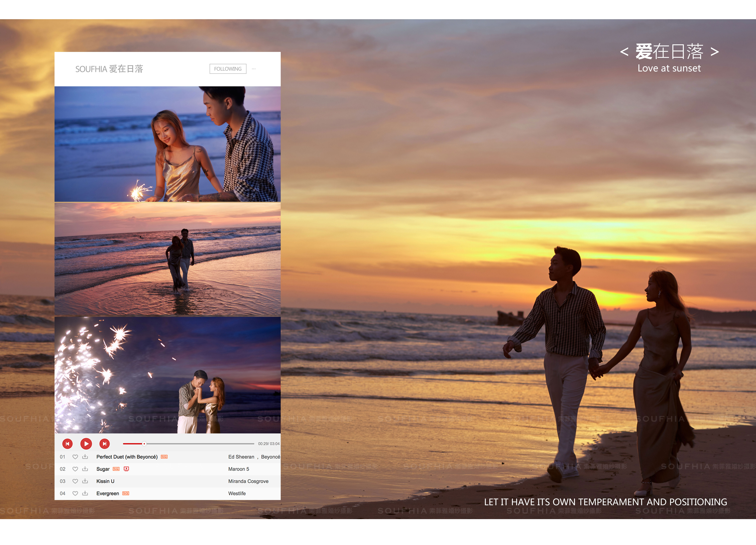Select the song title Sugar
The height and width of the screenshot is (545, 756).
[x=103, y=469]
